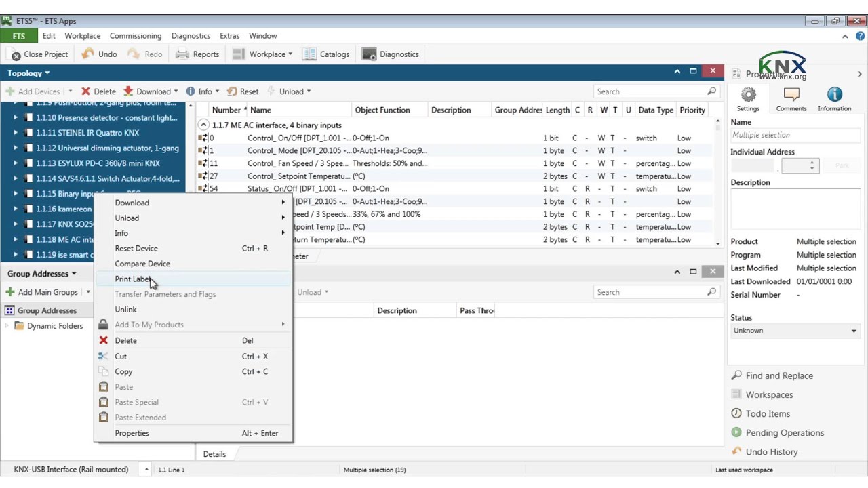The image size is (868, 488).
Task: Open the Extras menu
Action: [229, 36]
